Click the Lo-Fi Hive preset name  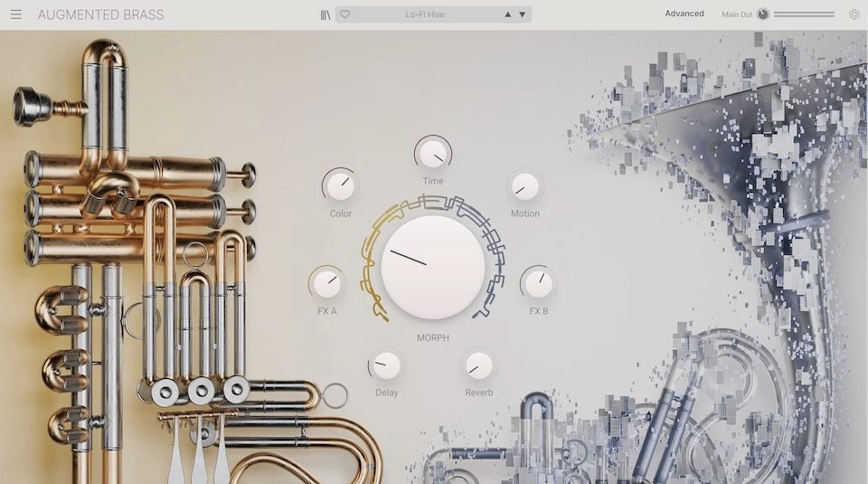click(x=425, y=14)
